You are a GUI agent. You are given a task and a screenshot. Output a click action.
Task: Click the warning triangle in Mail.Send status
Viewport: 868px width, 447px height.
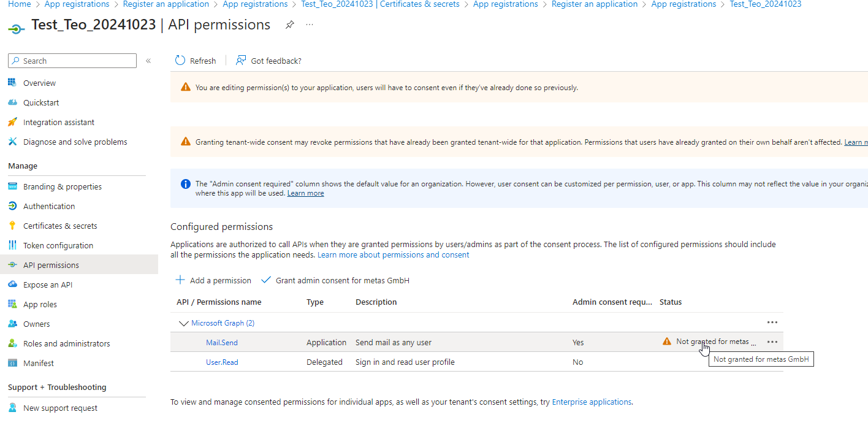pyautogui.click(x=667, y=342)
